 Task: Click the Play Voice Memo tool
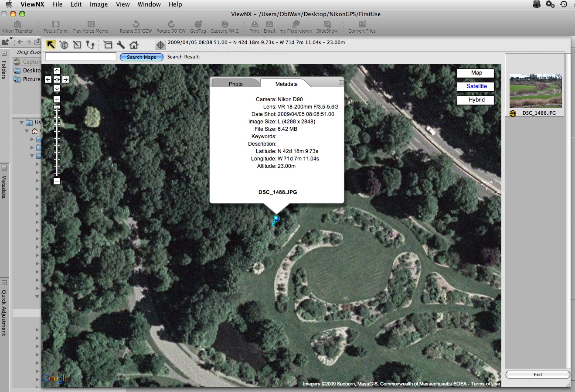point(91,27)
